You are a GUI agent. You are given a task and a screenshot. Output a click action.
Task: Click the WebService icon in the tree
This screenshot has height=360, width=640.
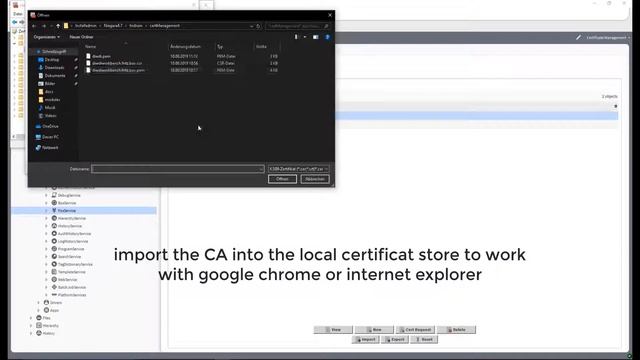[x=54, y=280]
